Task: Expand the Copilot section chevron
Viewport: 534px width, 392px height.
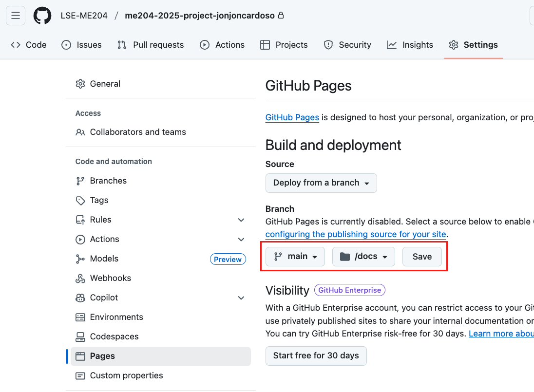Action: click(x=241, y=298)
